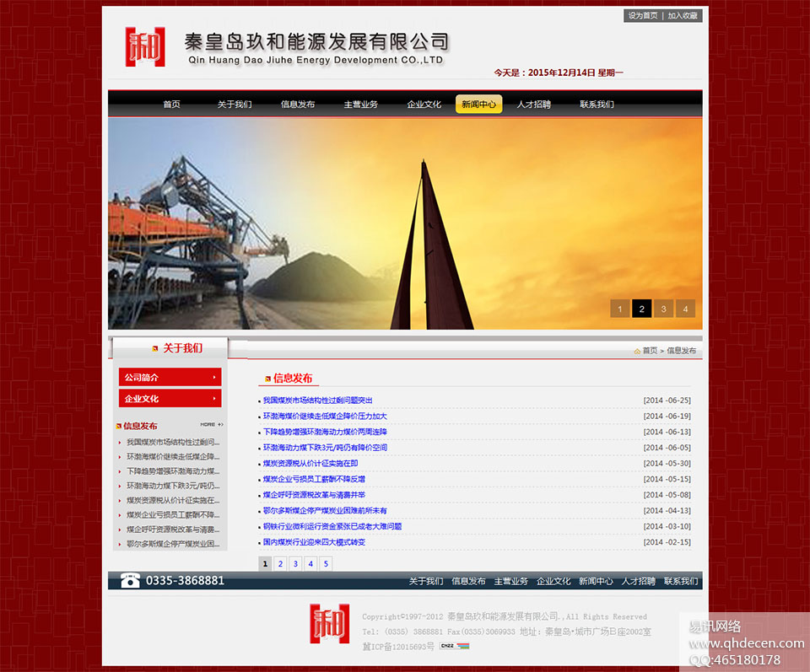810x672 pixels.
Task: Click 联系我们 in the footer link row
Action: (682, 581)
